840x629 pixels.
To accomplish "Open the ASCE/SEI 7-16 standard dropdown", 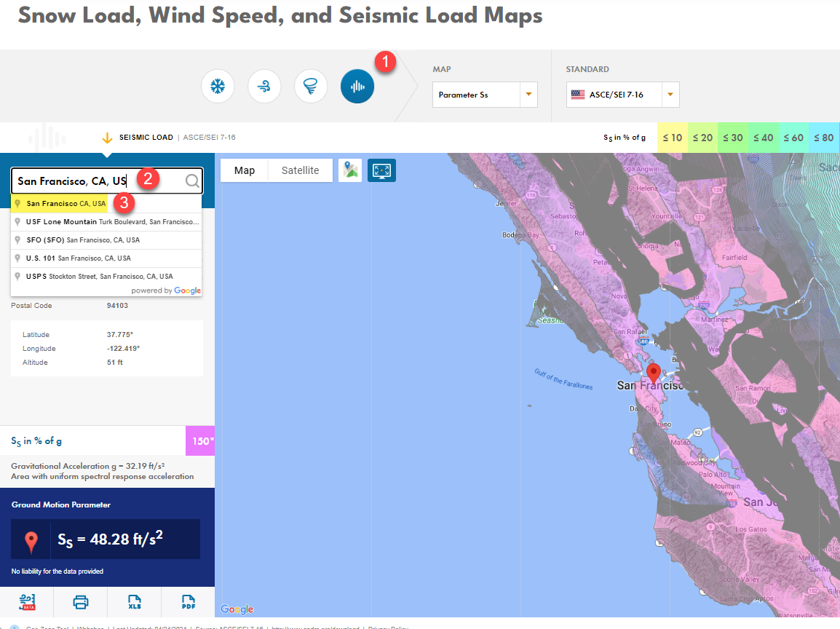I will [x=622, y=95].
